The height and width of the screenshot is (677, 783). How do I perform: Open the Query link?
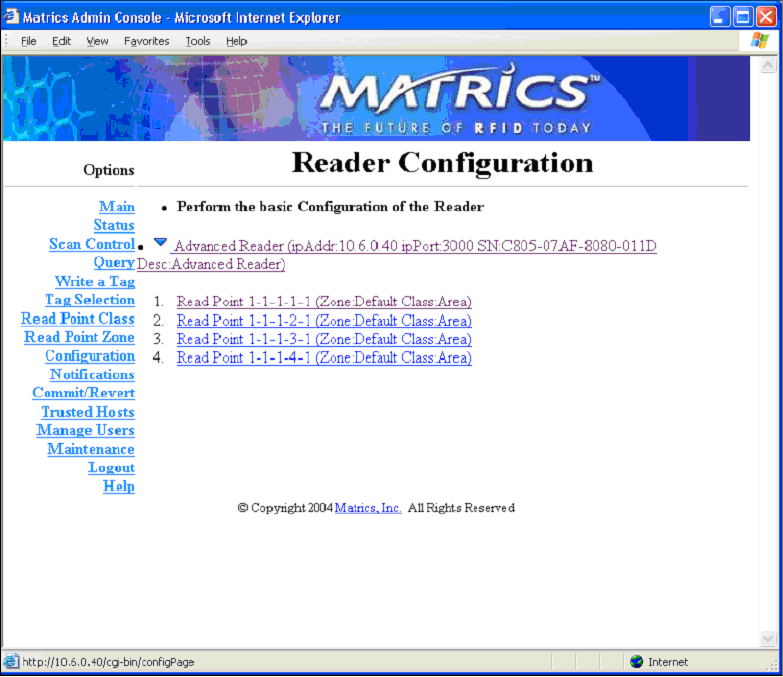click(x=114, y=263)
